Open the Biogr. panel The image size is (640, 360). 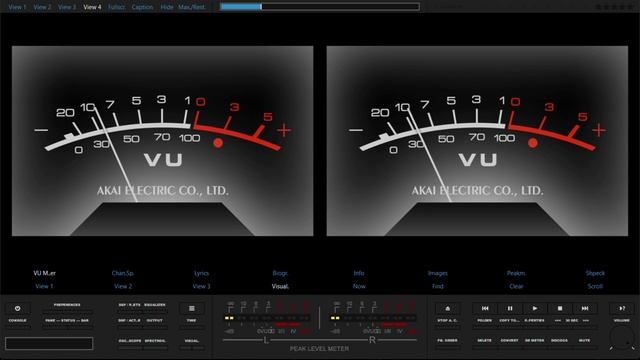tap(280, 273)
